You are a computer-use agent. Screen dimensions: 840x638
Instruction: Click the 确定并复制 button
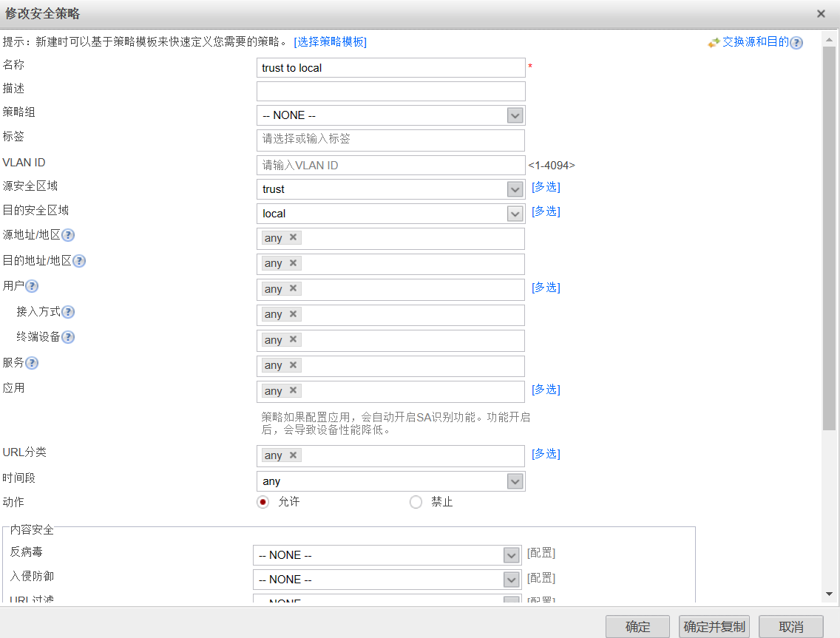click(714, 627)
